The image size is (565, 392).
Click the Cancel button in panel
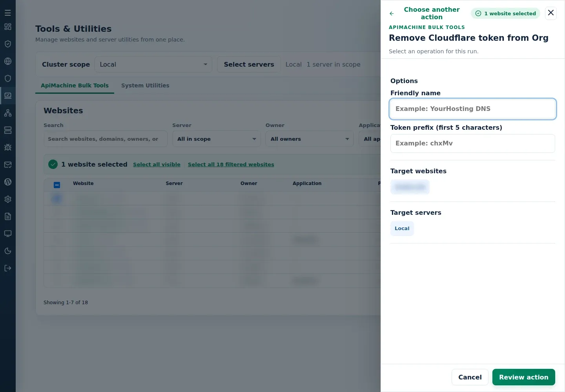click(470, 377)
